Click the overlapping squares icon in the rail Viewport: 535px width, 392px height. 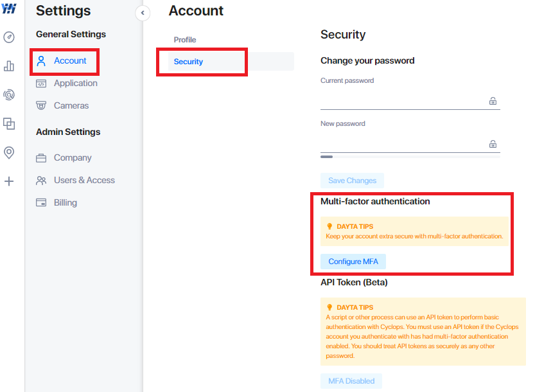pyautogui.click(x=9, y=123)
